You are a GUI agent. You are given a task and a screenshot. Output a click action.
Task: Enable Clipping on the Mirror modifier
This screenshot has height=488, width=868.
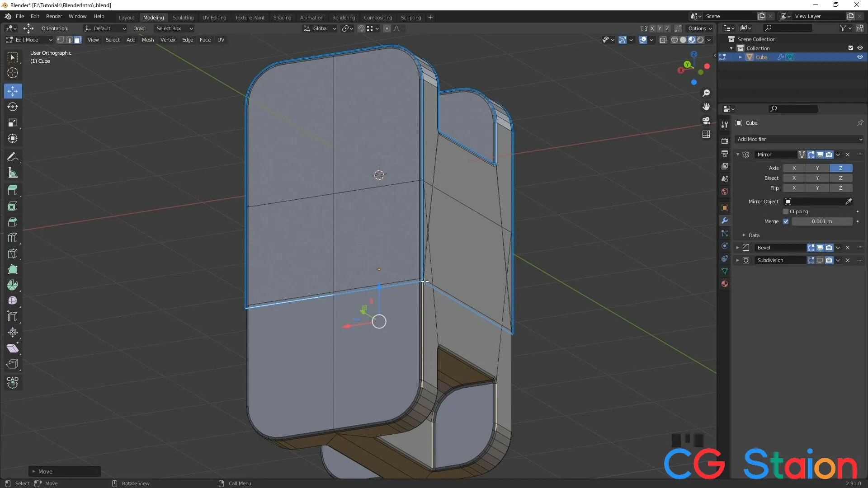(785, 211)
